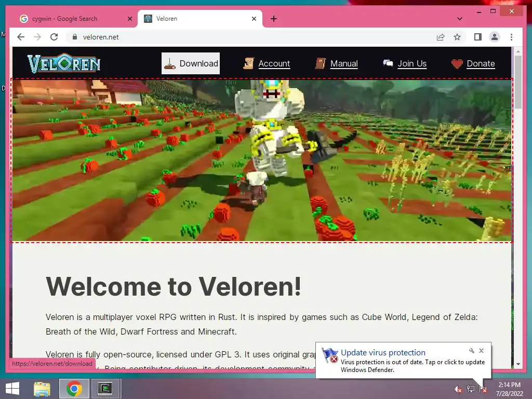Open the Manual link

pos(344,63)
